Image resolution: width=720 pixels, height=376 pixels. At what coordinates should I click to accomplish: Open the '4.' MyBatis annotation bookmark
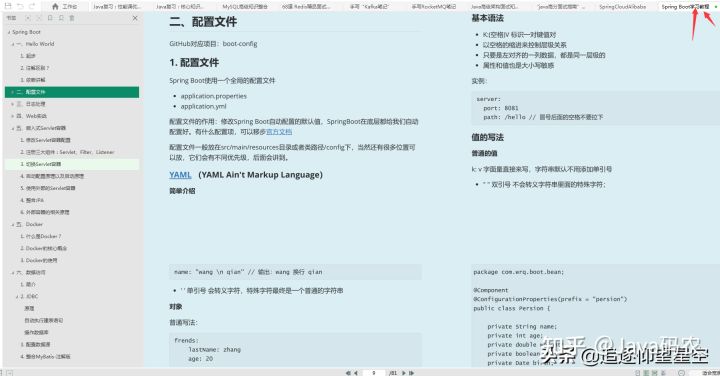tap(45, 356)
